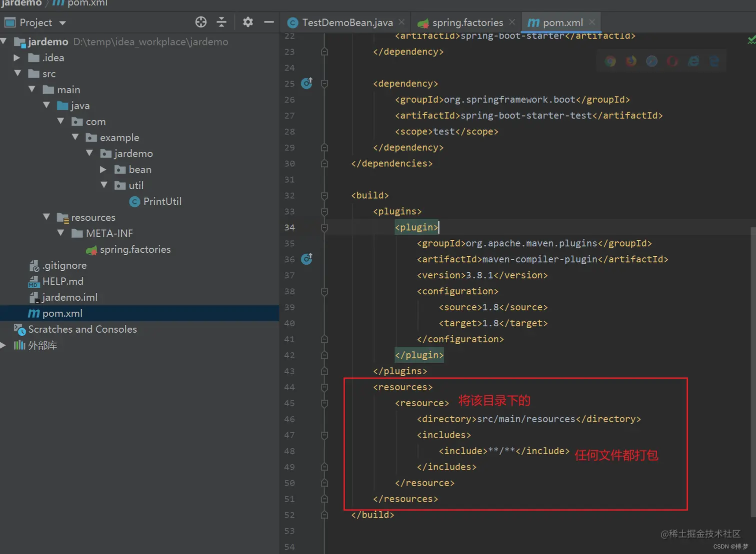Open the page in Firefox browser
Viewport: 756px width, 554px height.
[x=631, y=61]
